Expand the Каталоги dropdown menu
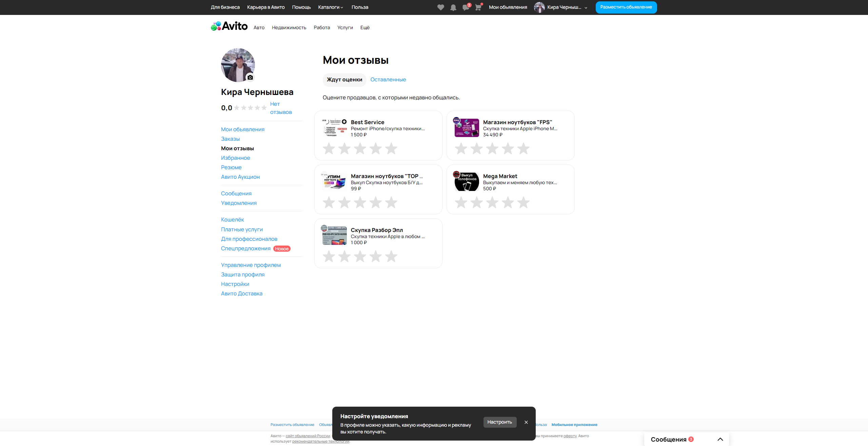 [331, 7]
